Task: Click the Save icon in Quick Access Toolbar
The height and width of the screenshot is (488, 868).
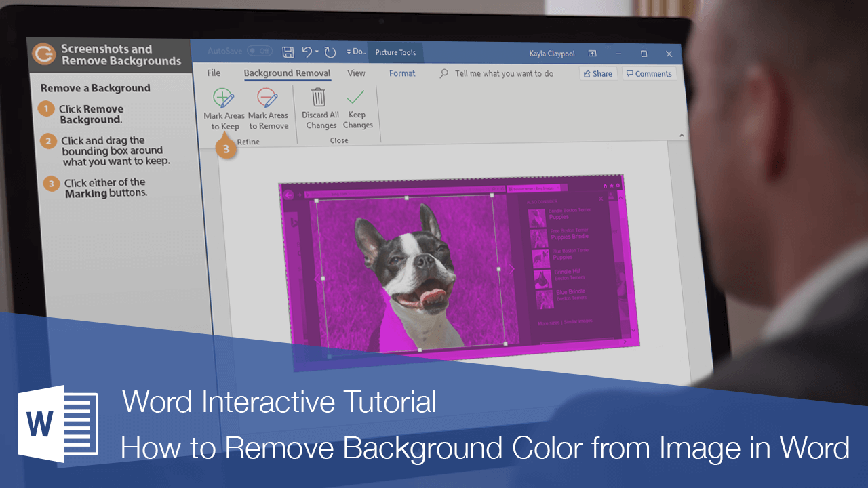Action: click(x=288, y=52)
